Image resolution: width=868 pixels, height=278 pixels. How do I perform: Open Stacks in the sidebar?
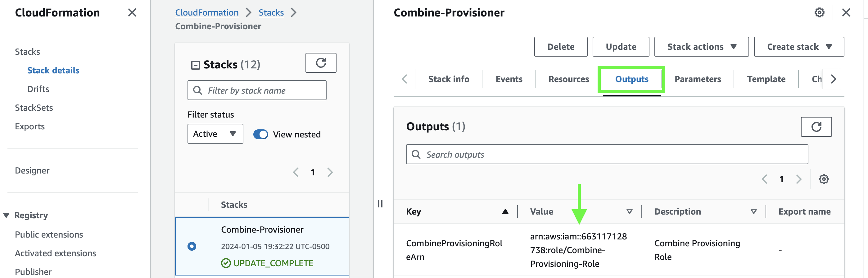click(x=27, y=52)
